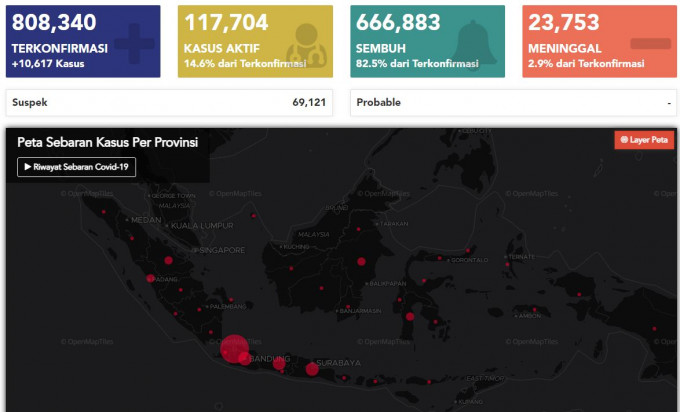680x412 pixels.
Task: Play Riwayat Sebaran Covid-19 history
Action: click(x=76, y=167)
